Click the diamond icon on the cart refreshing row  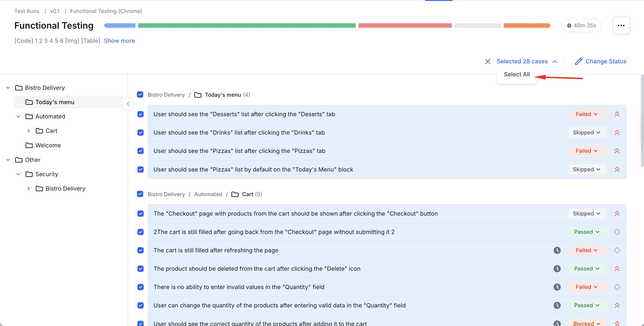617,250
